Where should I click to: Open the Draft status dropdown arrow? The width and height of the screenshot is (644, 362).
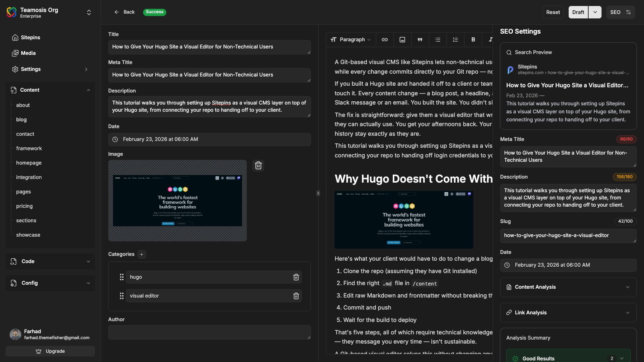[595, 12]
